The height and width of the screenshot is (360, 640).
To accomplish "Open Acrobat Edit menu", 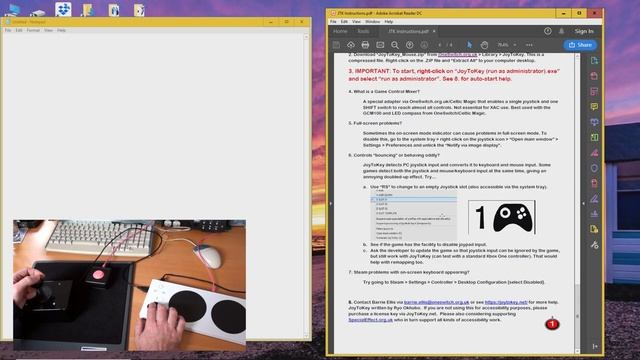I will tap(344, 22).
